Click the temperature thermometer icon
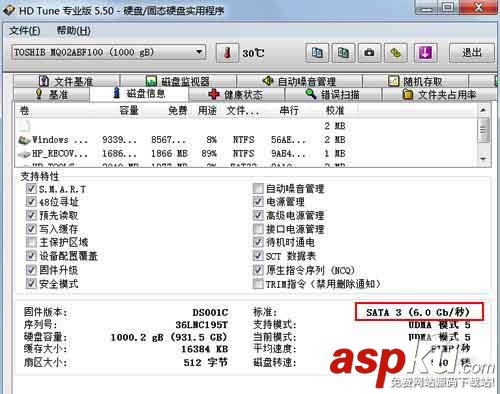This screenshot has width=500, height=394. tap(227, 53)
